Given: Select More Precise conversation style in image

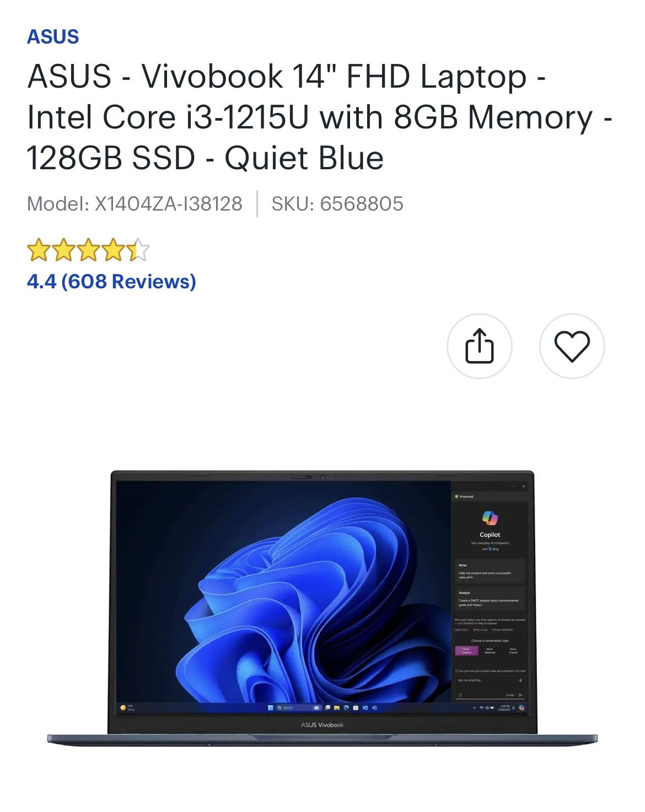Looking at the screenshot, I should [x=513, y=651].
